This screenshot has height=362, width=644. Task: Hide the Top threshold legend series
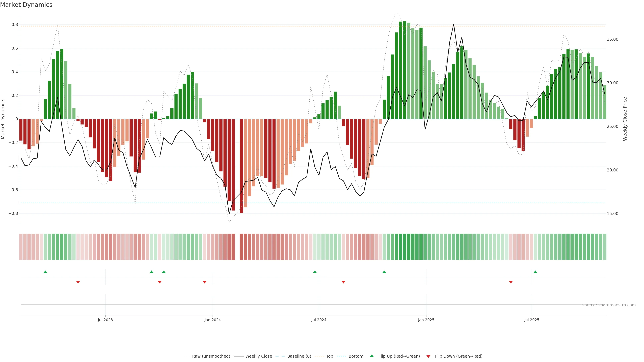(x=330, y=356)
